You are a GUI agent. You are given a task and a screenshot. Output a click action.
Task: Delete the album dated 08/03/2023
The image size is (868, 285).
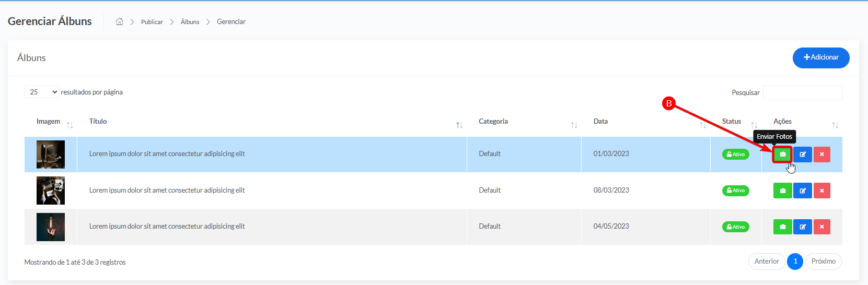(x=821, y=191)
